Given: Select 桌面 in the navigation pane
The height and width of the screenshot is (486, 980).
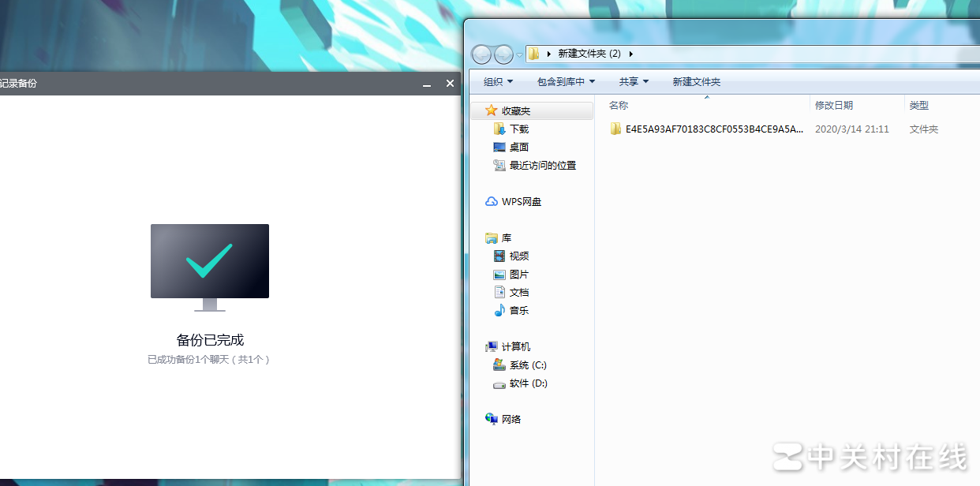Looking at the screenshot, I should [x=518, y=148].
